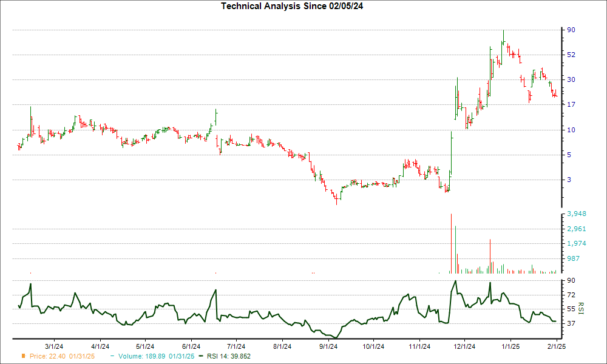Click the chart title 'Technical Analysis Since 02/05/24'
The image size is (607, 364).
292,6
